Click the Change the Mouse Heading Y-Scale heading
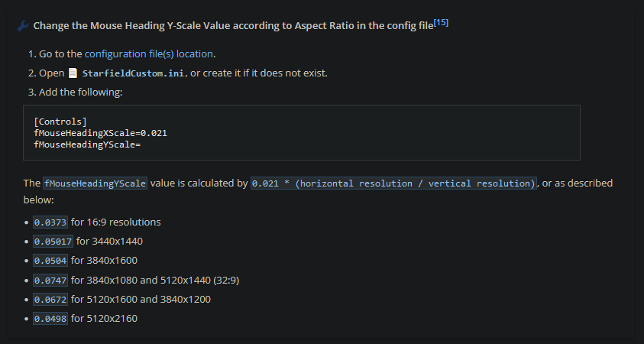 [233, 25]
